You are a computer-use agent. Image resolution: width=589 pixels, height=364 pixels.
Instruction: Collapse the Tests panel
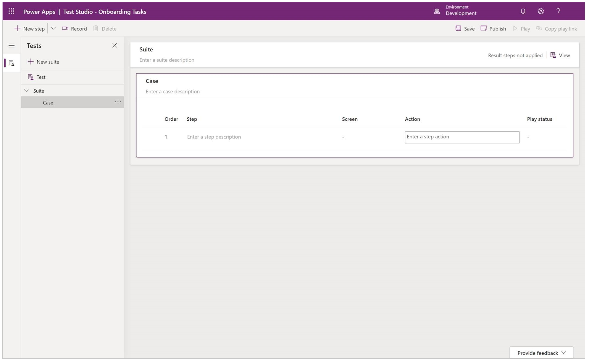coord(114,45)
